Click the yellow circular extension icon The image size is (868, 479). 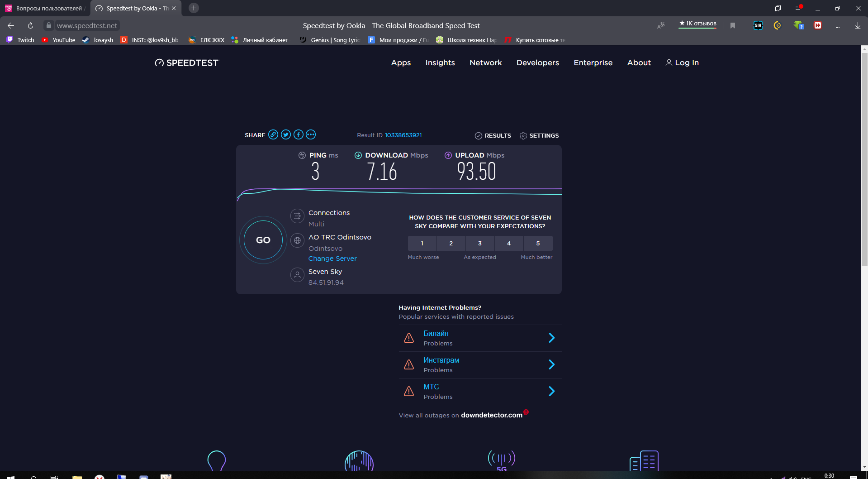pyautogui.click(x=778, y=26)
